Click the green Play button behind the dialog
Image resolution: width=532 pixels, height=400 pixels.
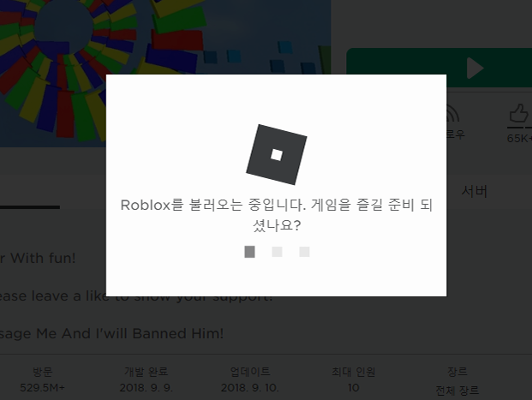[x=439, y=68]
